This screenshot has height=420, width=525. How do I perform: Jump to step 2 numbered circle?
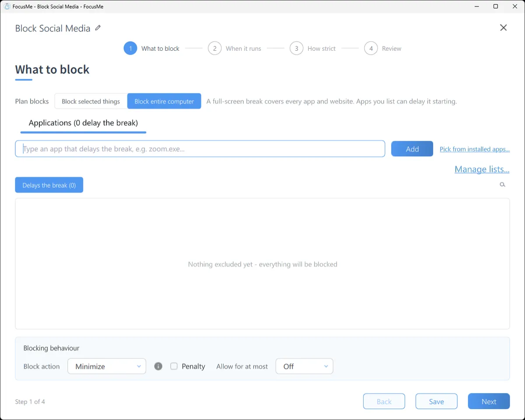tap(214, 48)
